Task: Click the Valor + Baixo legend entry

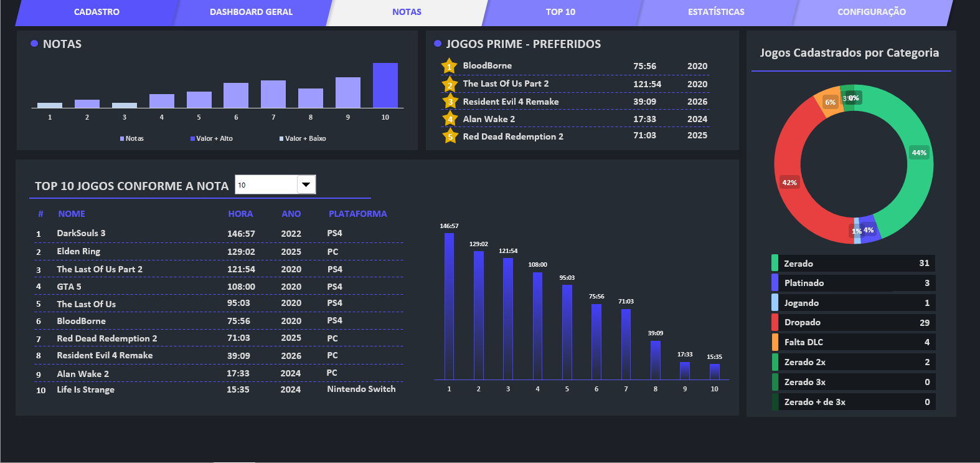Action: point(303,138)
